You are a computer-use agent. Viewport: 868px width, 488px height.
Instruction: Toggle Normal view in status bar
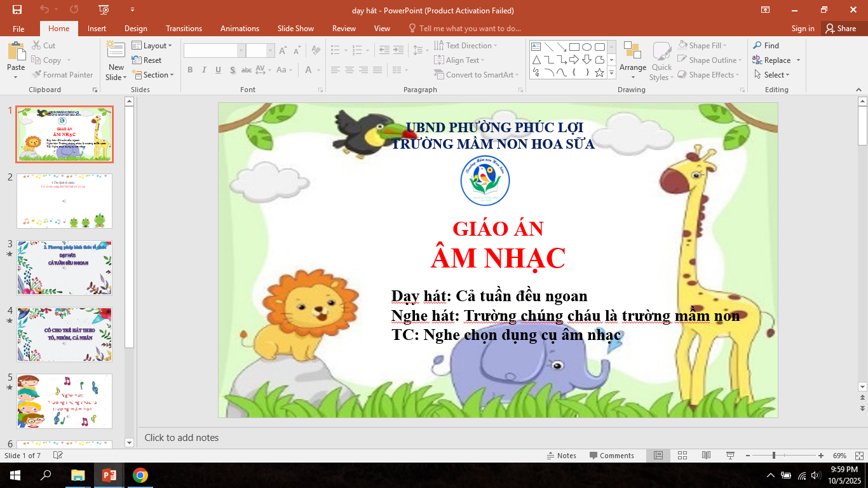click(658, 456)
